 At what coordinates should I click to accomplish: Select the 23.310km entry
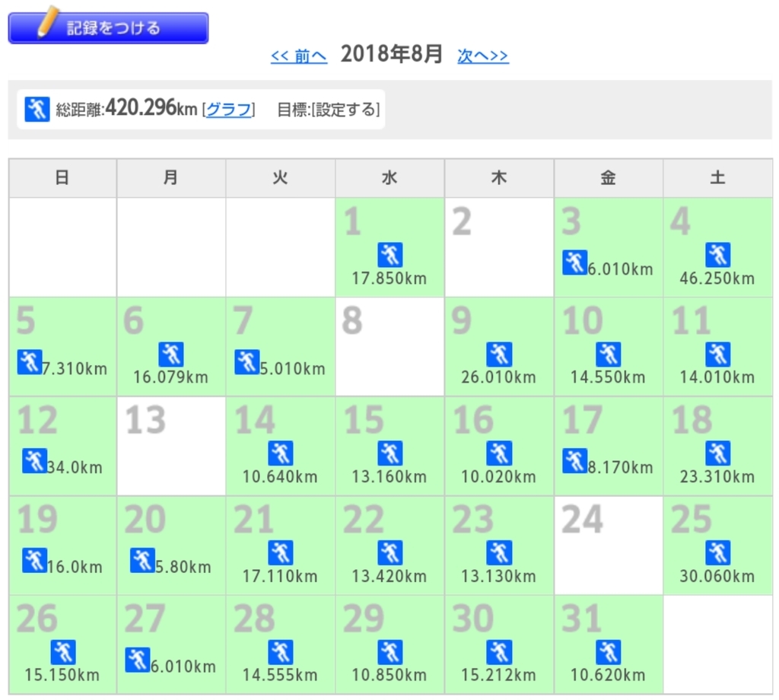[x=717, y=476]
